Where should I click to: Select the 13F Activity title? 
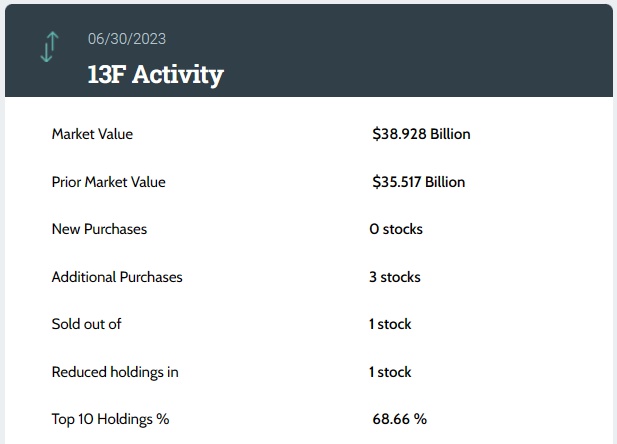[155, 74]
